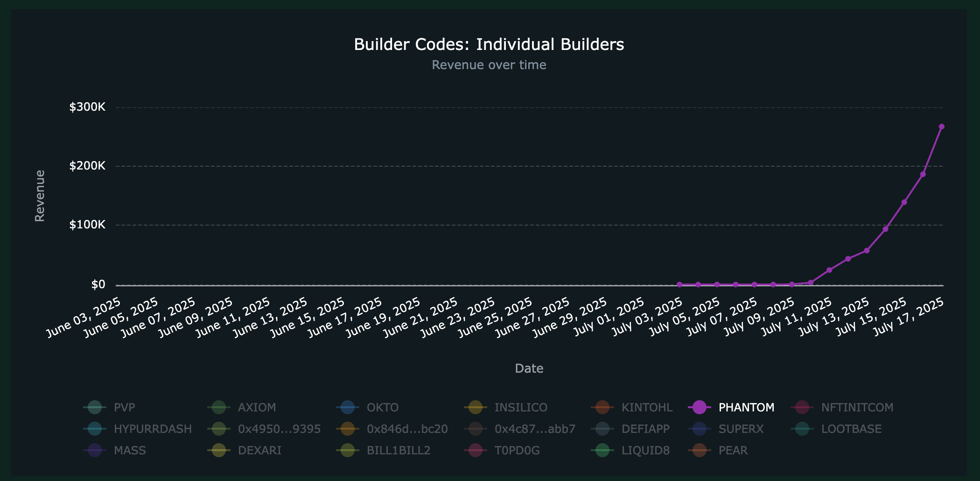Click the LOOTBASE legend marker

(802, 429)
